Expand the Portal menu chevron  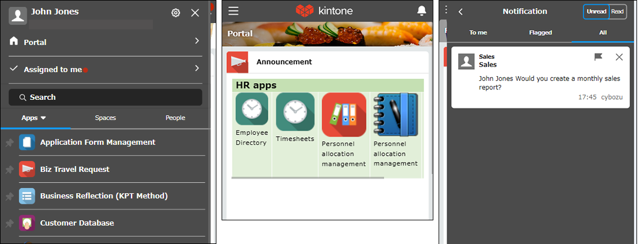click(x=197, y=41)
